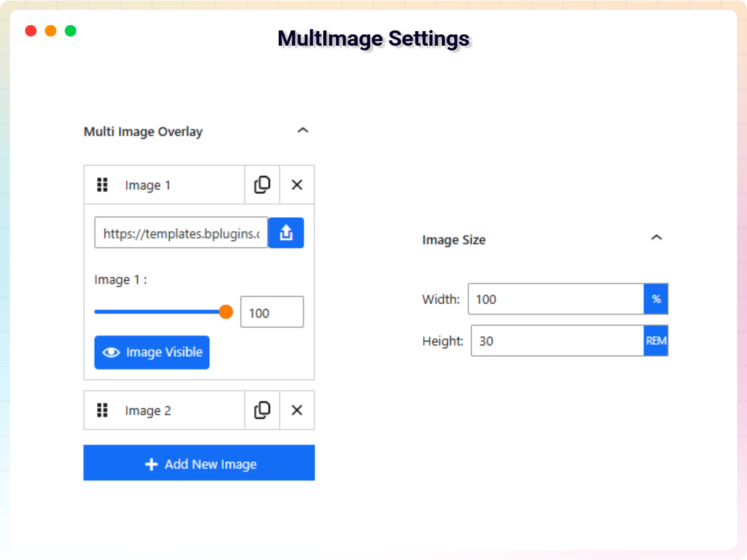Duplicate Image 2 using the copy icon

pyautogui.click(x=262, y=410)
